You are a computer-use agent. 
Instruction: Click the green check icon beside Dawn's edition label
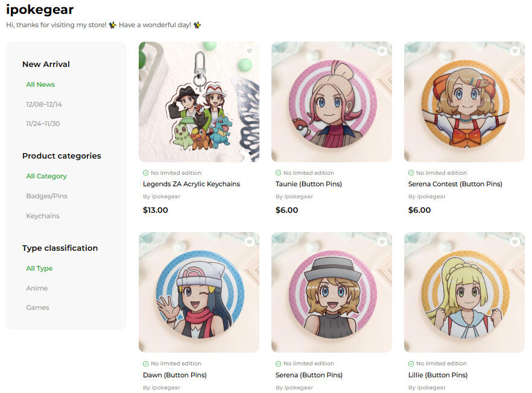pyautogui.click(x=145, y=363)
